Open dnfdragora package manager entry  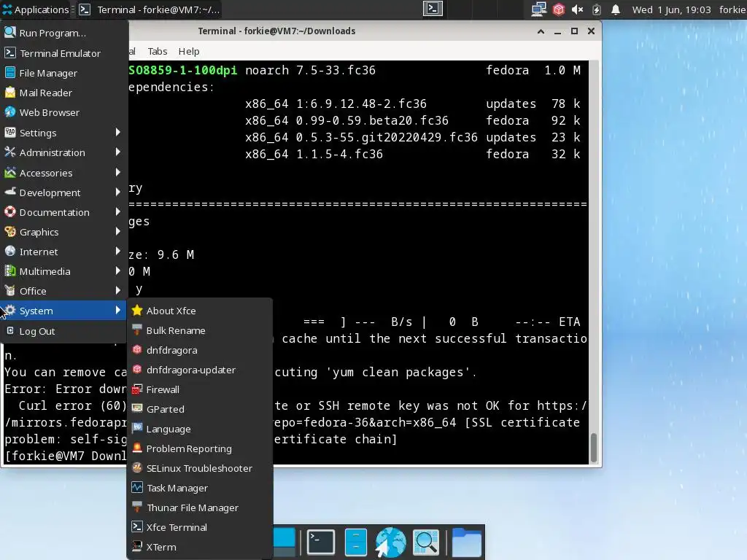[200, 350]
